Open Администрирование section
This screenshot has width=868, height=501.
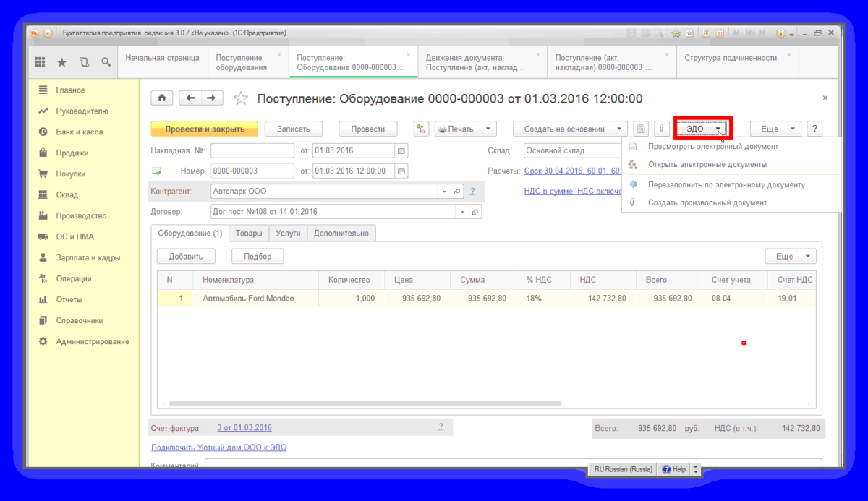[93, 341]
